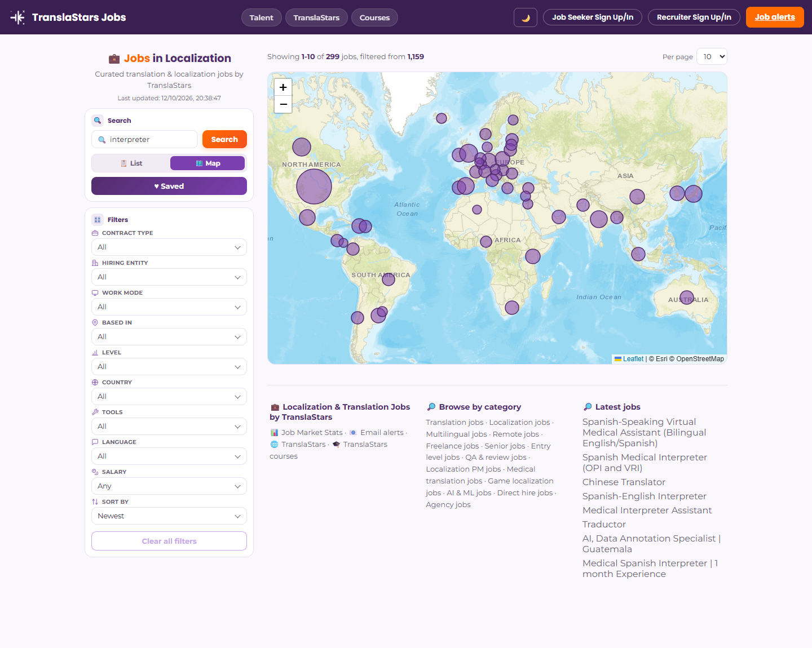Open Email alerts link
This screenshot has width=812, height=648.
(x=382, y=433)
